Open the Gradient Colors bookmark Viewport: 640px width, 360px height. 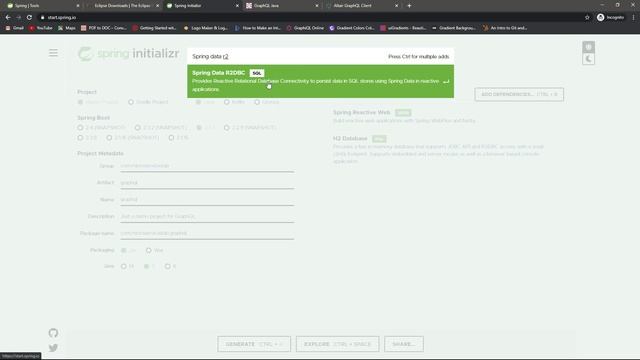[351, 28]
